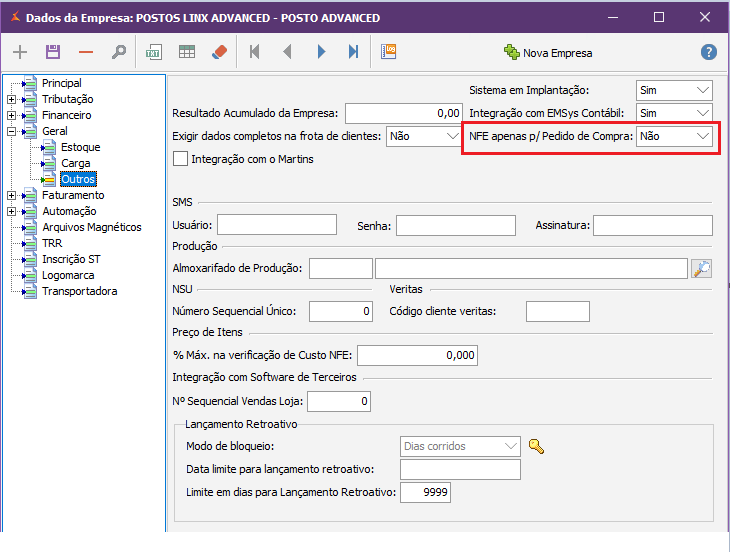Select Faturamento label in the tree

pyautogui.click(x=73, y=195)
